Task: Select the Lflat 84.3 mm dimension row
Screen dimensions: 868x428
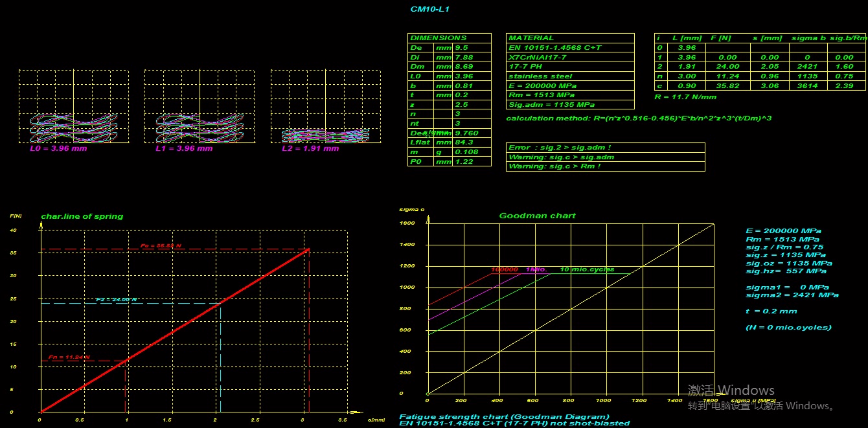Action: 448,142
